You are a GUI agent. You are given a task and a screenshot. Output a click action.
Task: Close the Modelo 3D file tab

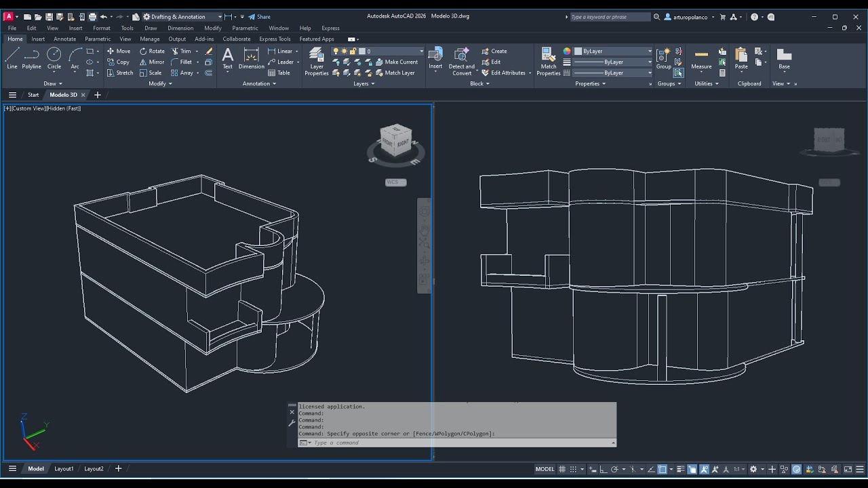tap(83, 95)
